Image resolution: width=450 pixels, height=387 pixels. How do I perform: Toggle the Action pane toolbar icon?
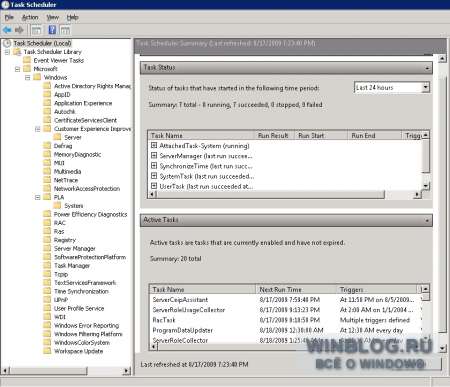coord(65,30)
